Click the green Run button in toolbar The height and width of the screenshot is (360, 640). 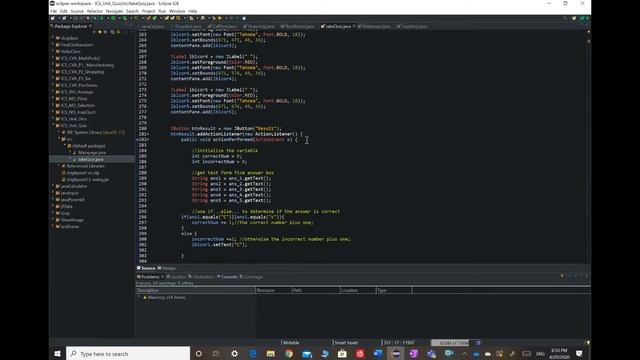click(113, 18)
